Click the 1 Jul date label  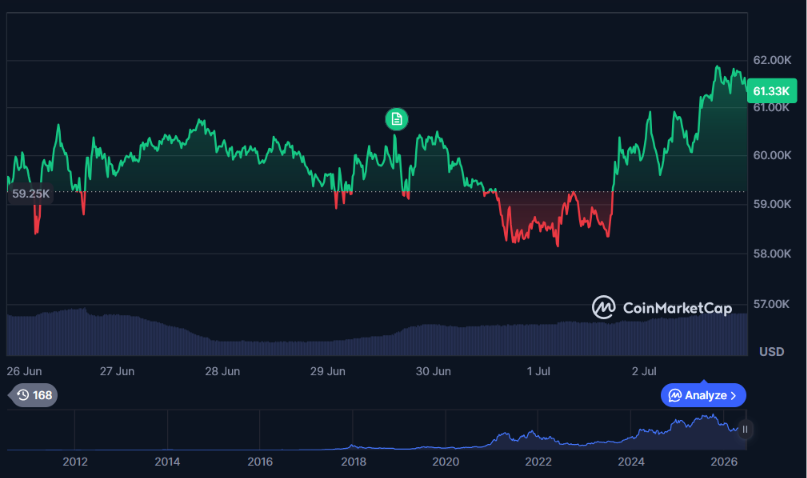coord(538,371)
